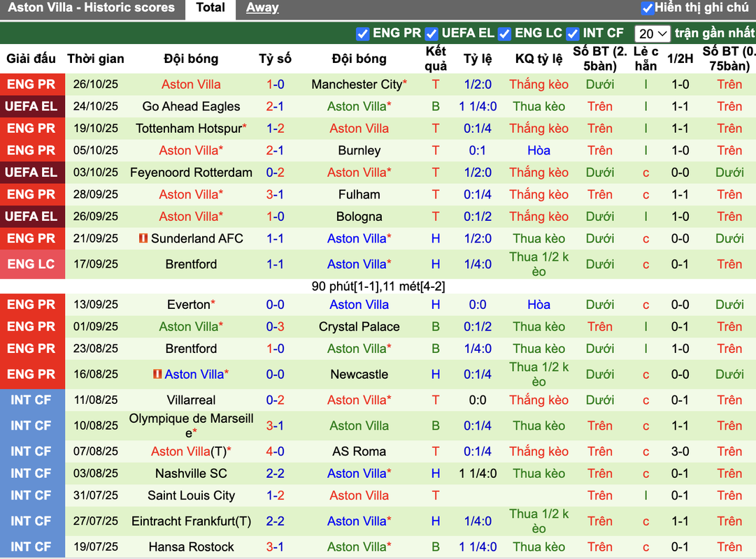
Task: Click the UEFA EL label on 24/10/25 row
Action: pyautogui.click(x=31, y=106)
